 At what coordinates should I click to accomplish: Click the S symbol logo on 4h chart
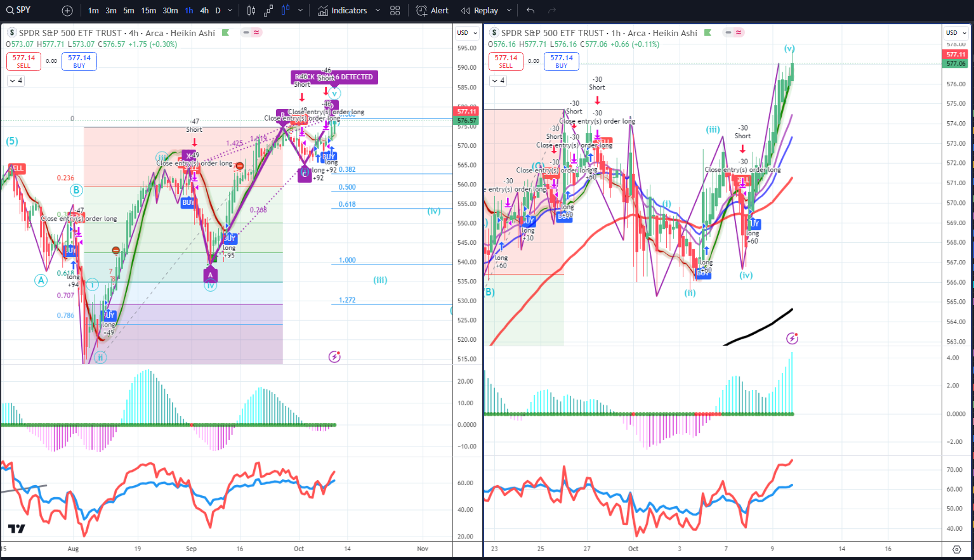pos(11,33)
